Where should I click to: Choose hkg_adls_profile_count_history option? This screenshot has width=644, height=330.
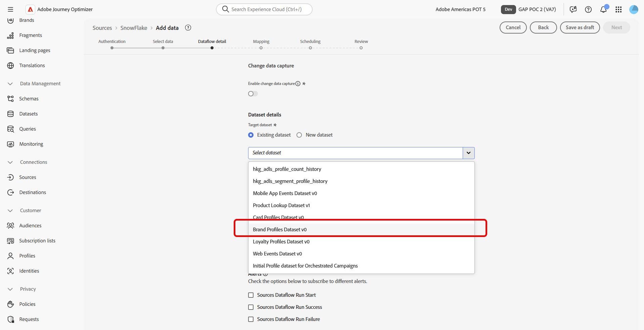click(x=361, y=169)
